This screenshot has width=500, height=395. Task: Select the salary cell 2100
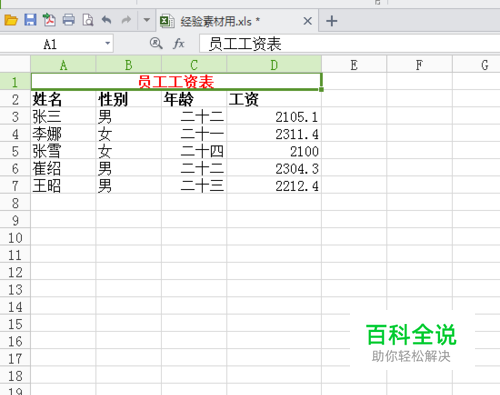[x=274, y=151]
